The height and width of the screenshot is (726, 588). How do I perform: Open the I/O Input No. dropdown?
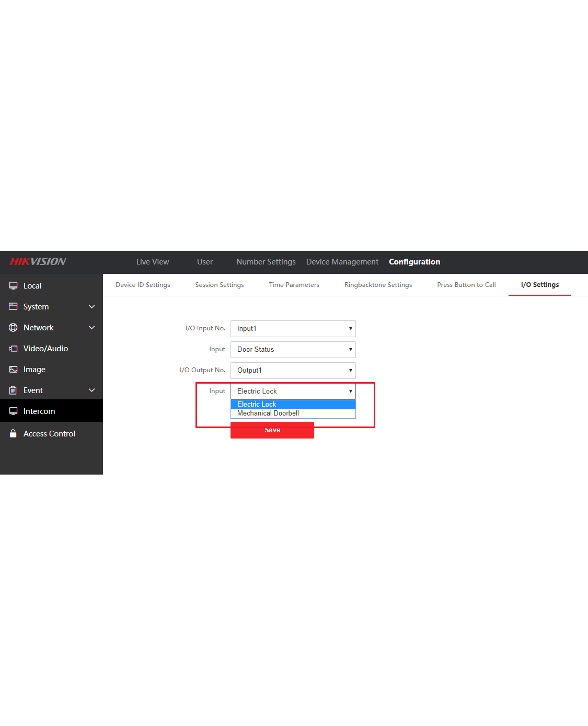(293, 329)
